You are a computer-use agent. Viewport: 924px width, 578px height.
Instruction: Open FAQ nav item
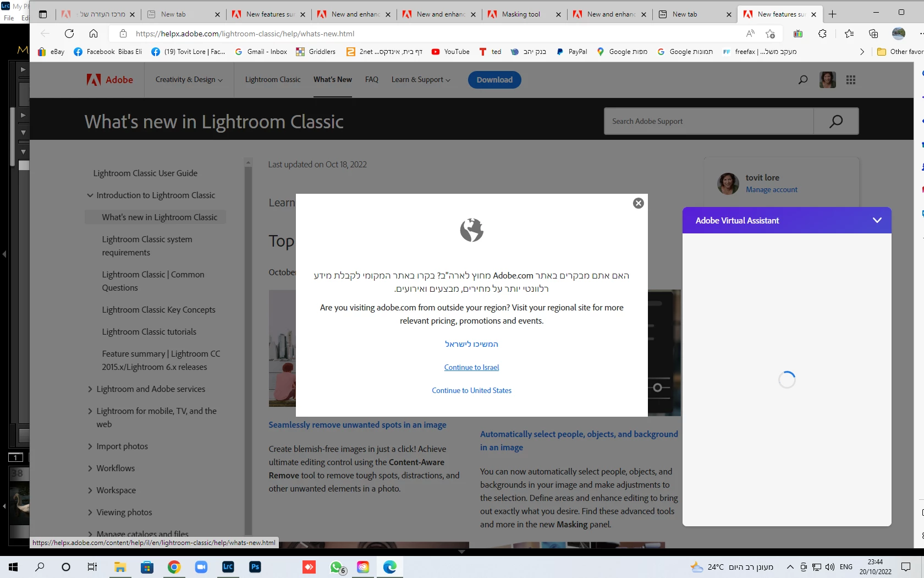(x=372, y=80)
